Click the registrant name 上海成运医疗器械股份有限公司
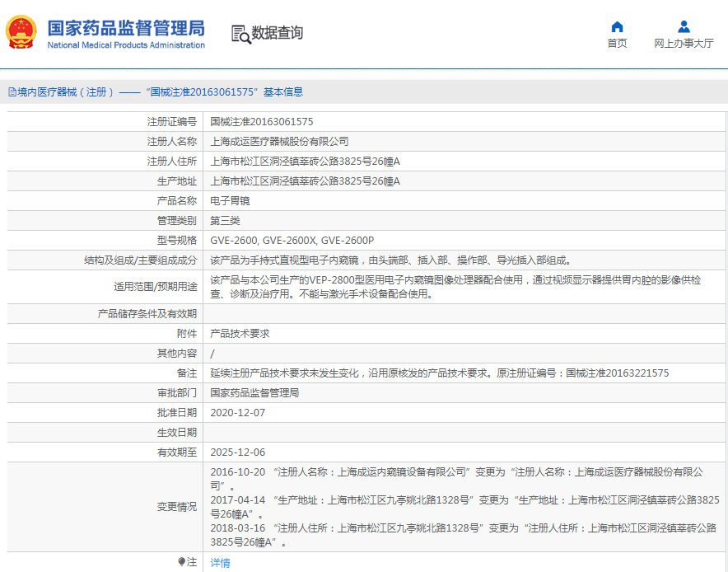Image resolution: width=728 pixels, height=572 pixels. tap(279, 142)
